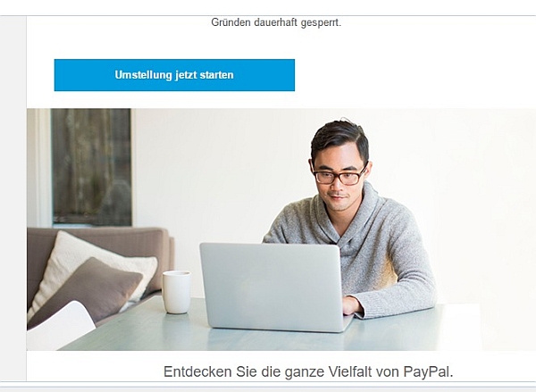
Task: Click the man's dark hair in the photo
Action: pyautogui.click(x=339, y=138)
